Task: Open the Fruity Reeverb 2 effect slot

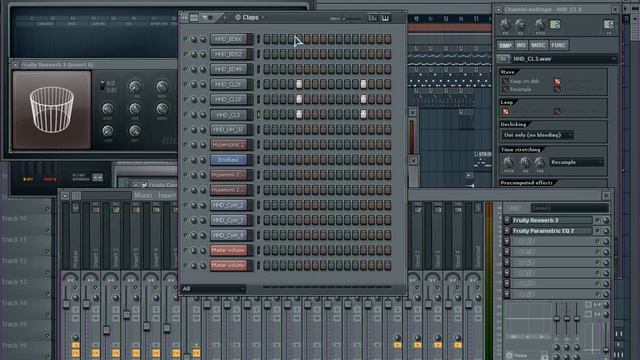Action: (x=551, y=220)
